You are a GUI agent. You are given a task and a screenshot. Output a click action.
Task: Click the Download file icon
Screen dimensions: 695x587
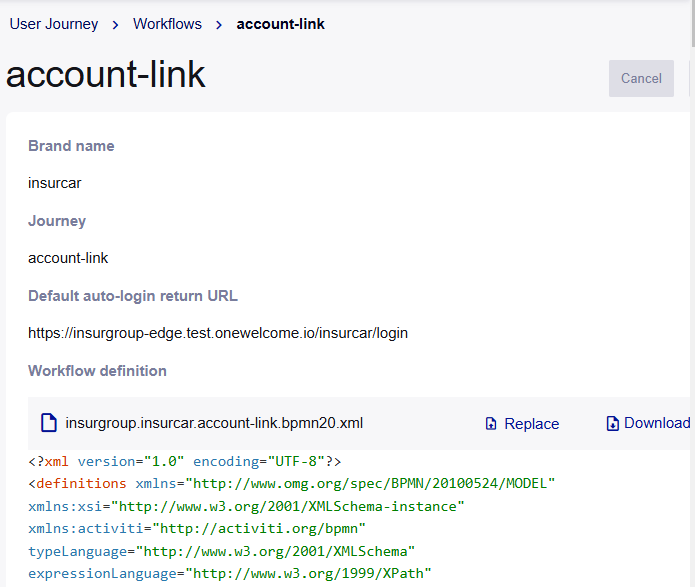(x=613, y=423)
